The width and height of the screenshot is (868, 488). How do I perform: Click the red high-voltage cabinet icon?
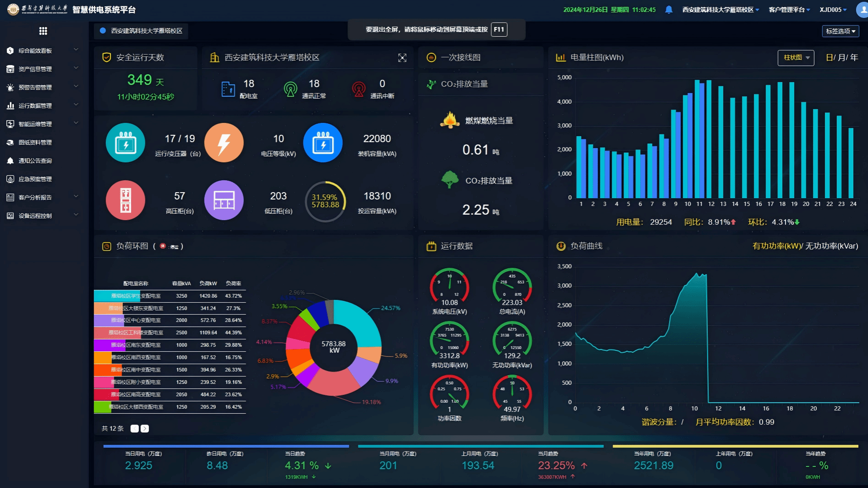tap(126, 200)
